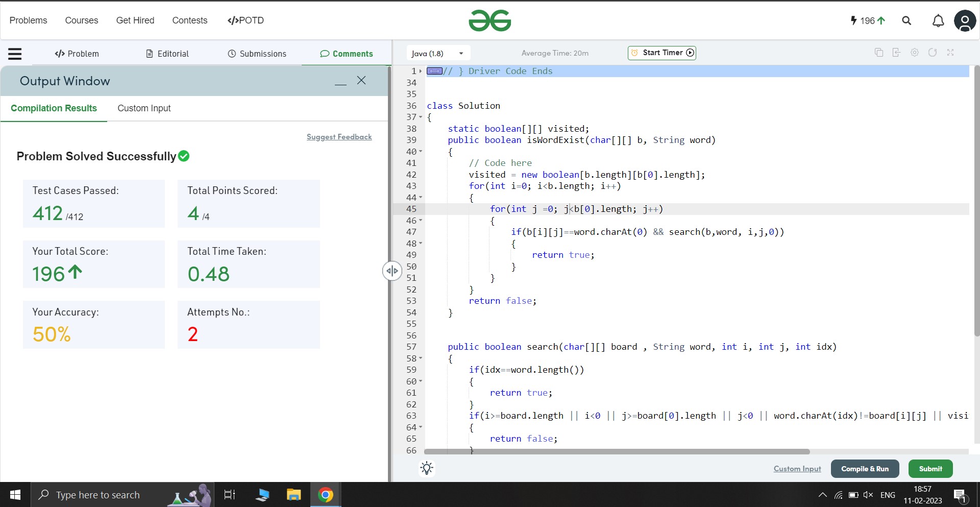Click the export code icon in editor toolbar
Image resolution: width=980 pixels, height=507 pixels.
click(x=896, y=53)
